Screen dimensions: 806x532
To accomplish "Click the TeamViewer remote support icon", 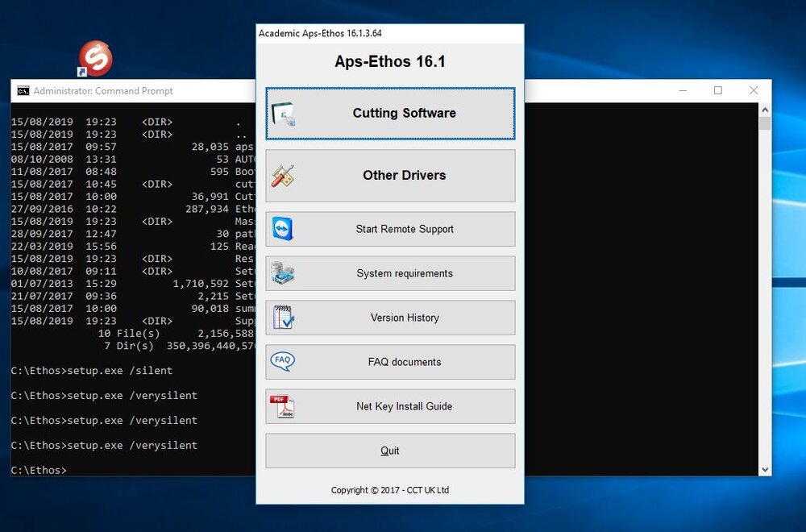I will [x=283, y=229].
